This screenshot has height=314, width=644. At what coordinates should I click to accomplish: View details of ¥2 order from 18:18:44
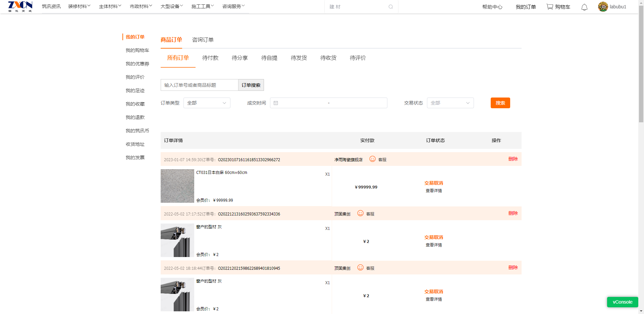(434, 299)
